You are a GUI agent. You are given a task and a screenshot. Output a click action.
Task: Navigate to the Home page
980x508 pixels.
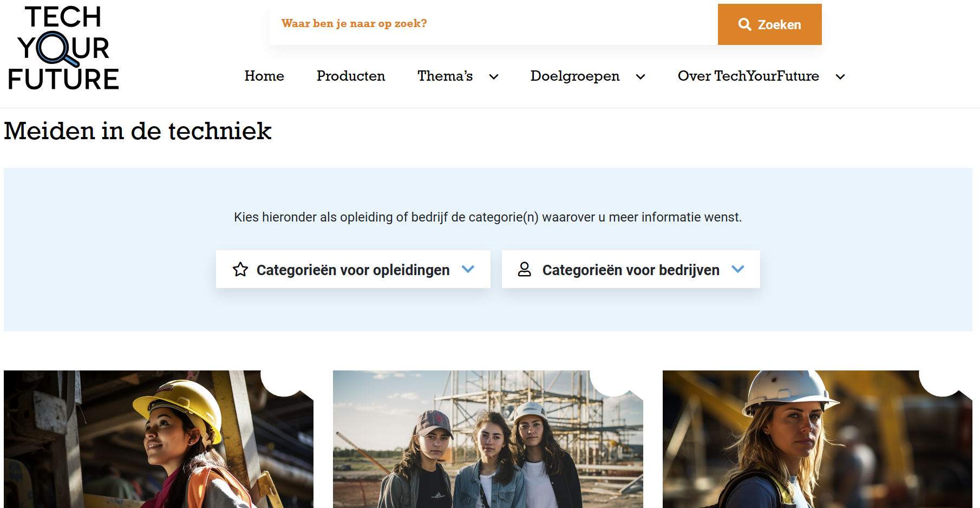[264, 76]
